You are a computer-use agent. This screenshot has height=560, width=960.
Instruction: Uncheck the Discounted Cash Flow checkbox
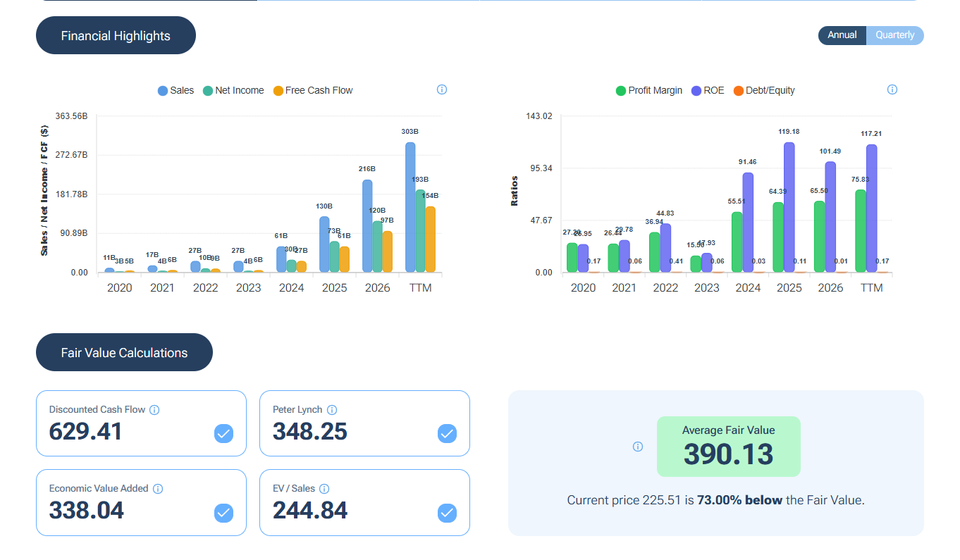click(223, 434)
